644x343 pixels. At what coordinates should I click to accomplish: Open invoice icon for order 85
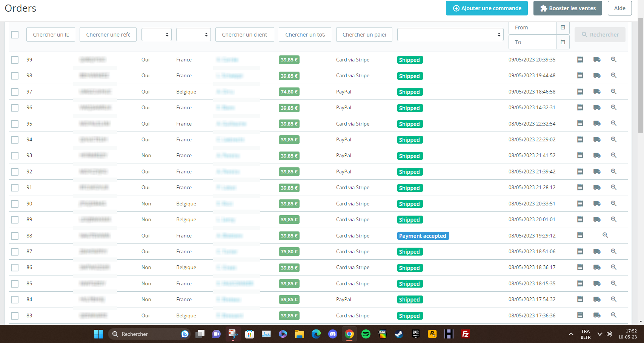point(580,283)
